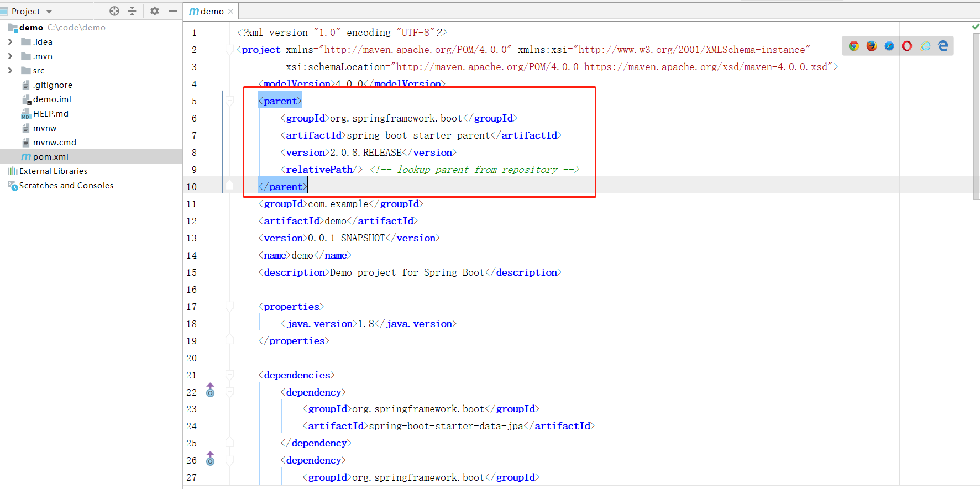Click line number 10 in the gutter
980x489 pixels.
point(191,187)
